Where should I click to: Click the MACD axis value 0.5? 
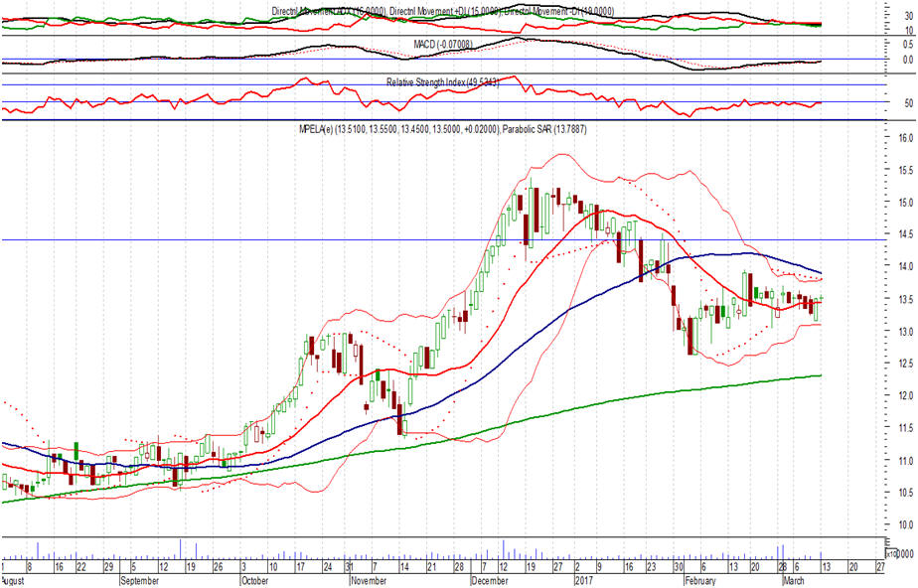click(x=908, y=44)
